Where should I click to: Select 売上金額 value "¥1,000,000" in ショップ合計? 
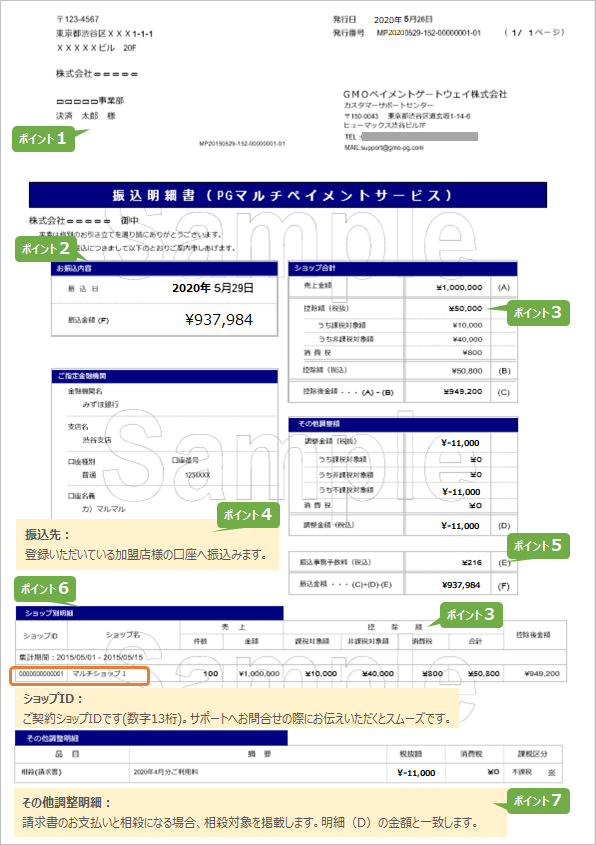click(459, 288)
